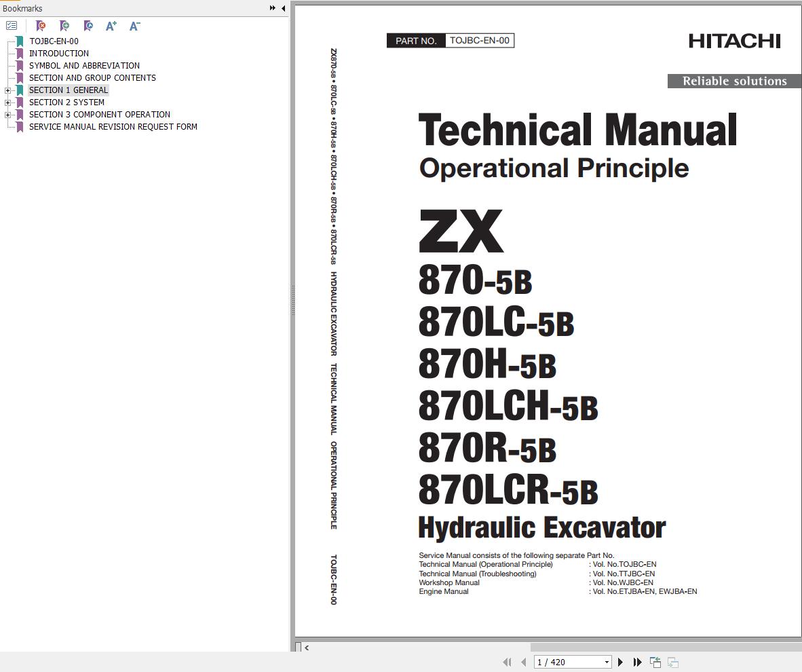Screen dimensions: 802x672
Task: Click the '870H-5B' model text
Action: 487,364
